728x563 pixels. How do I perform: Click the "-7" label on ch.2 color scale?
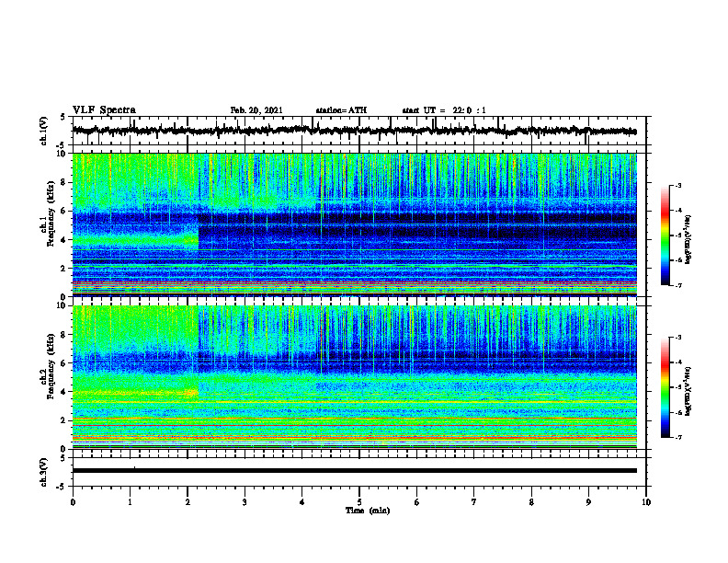tap(677, 438)
